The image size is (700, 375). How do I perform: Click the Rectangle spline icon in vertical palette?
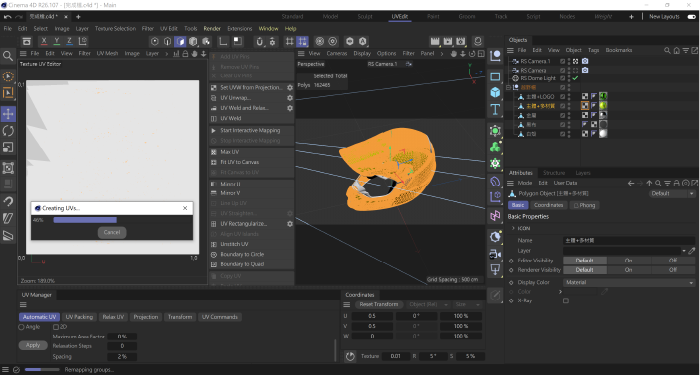(x=495, y=76)
